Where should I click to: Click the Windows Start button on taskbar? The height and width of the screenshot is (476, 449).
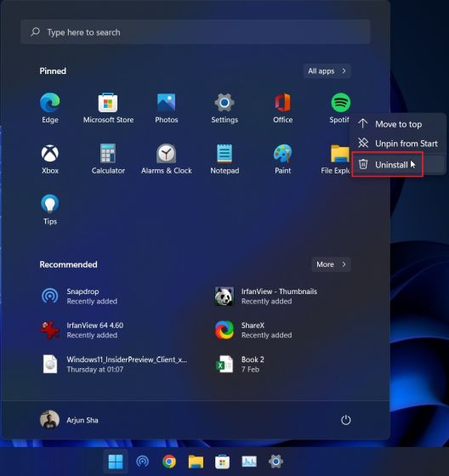[x=116, y=462]
